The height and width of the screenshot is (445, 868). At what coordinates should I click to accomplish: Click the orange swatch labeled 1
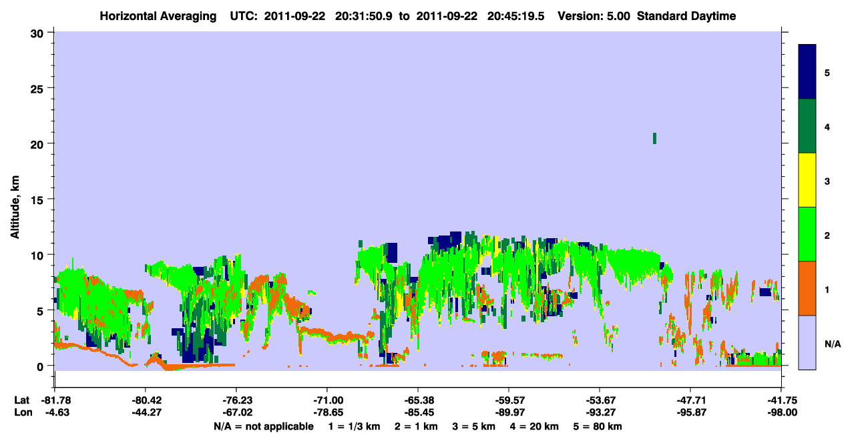[x=807, y=288]
